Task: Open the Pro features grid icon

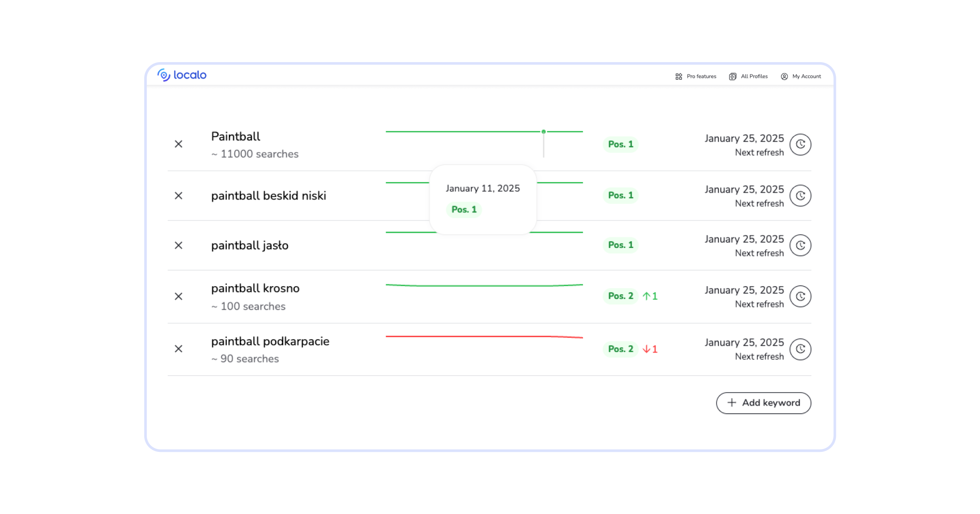Action: [679, 76]
